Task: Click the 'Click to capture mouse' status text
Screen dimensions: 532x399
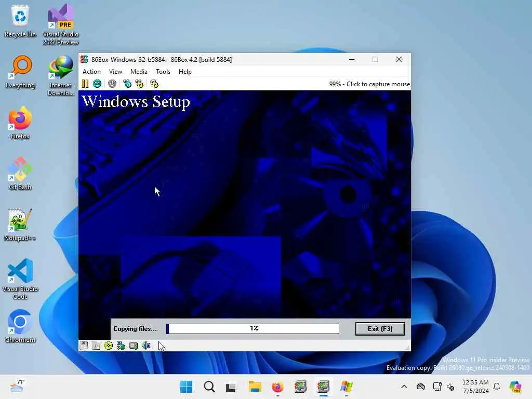Action: click(x=378, y=84)
